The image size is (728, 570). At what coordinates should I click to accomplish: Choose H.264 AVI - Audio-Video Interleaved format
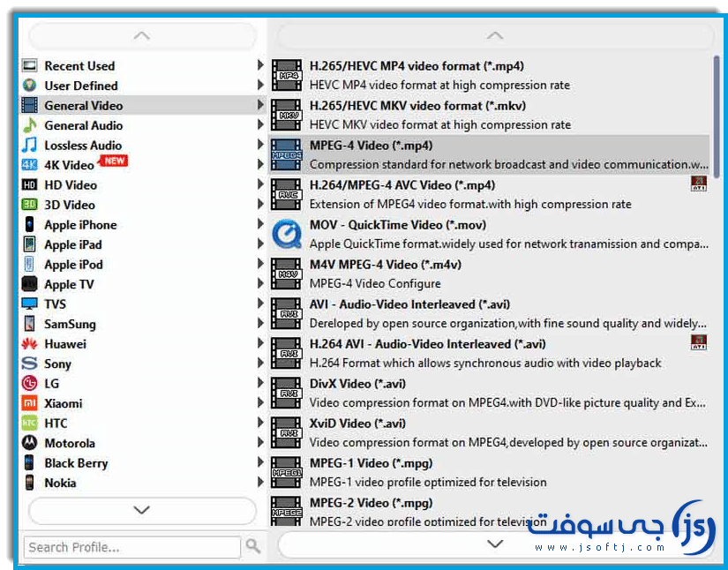pyautogui.click(x=490, y=353)
